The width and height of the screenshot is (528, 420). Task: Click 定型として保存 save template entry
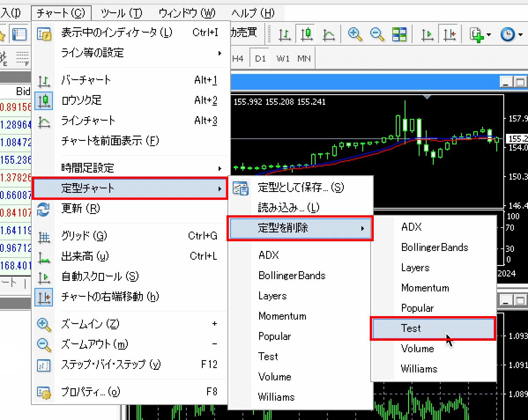[300, 188]
